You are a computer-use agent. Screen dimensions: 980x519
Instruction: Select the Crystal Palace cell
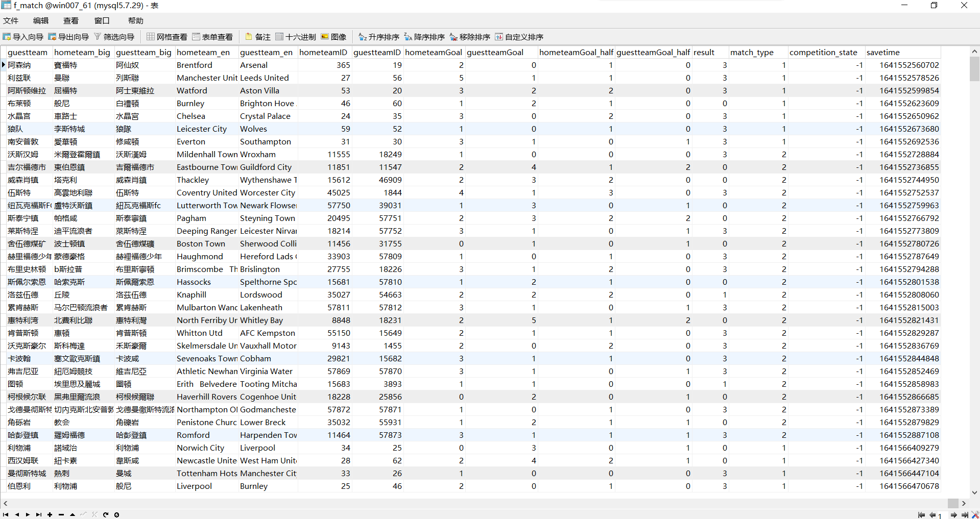268,116
